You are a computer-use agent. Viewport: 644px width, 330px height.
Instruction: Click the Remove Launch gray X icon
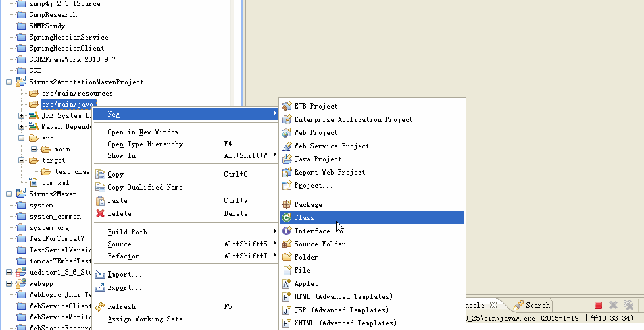pyautogui.click(x=613, y=306)
